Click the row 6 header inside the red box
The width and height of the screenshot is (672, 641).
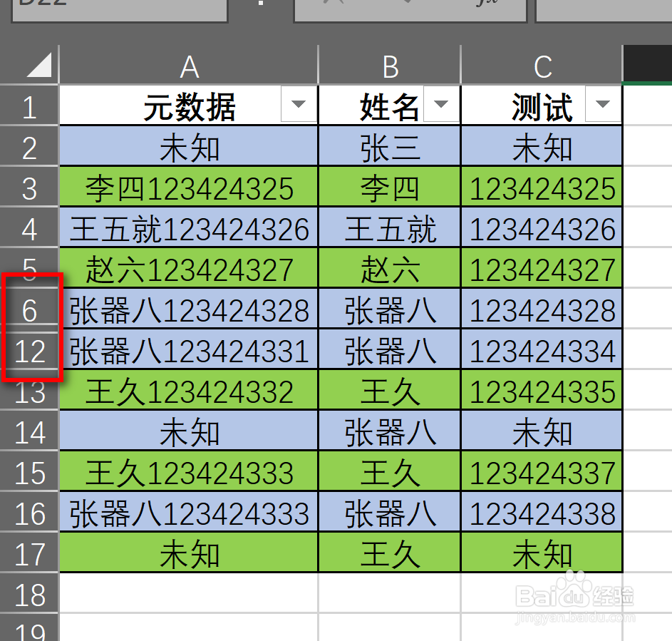coord(30,309)
